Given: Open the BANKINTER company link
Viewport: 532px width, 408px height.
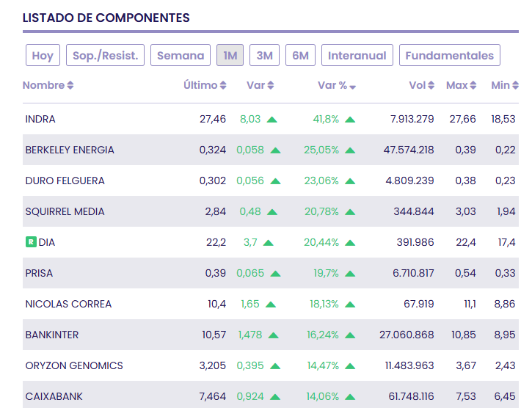Looking at the screenshot, I should click(52, 335).
